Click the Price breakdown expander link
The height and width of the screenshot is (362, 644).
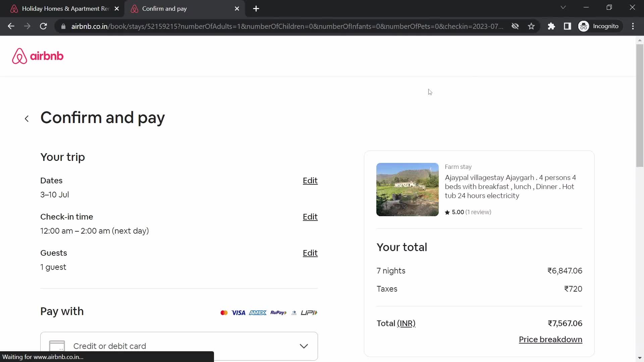click(550, 339)
